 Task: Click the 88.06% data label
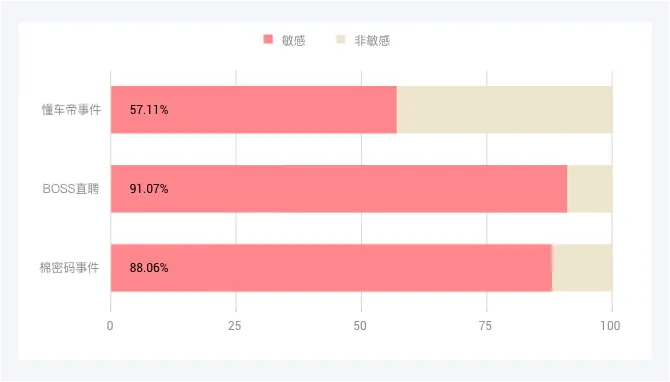[149, 268]
